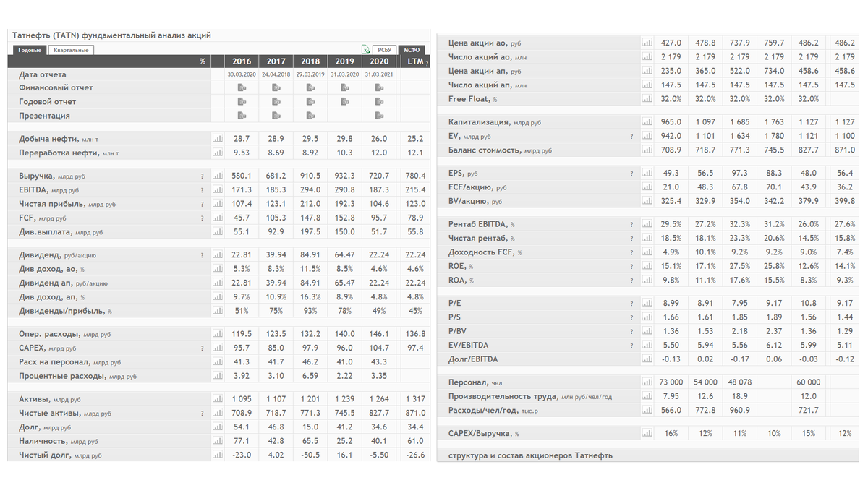Click the LTM column header
The image size is (868, 488).
pyautogui.click(x=414, y=61)
